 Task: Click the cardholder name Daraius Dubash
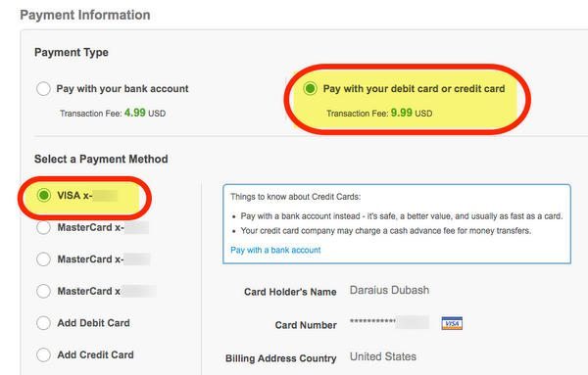(389, 291)
